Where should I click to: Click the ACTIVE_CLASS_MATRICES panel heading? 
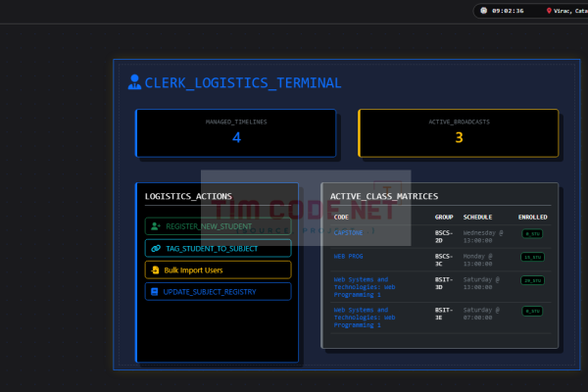pyautogui.click(x=384, y=196)
